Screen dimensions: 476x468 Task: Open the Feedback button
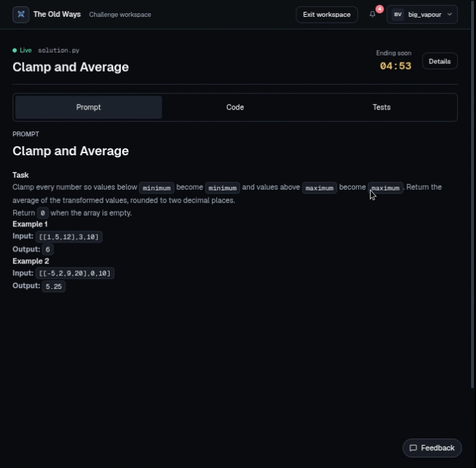[432, 448]
